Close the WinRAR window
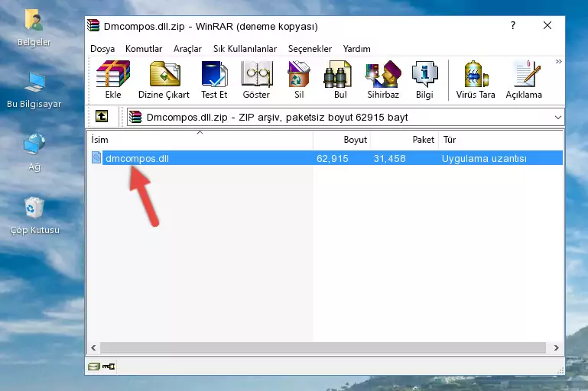This screenshot has width=588, height=391. pos(547,25)
